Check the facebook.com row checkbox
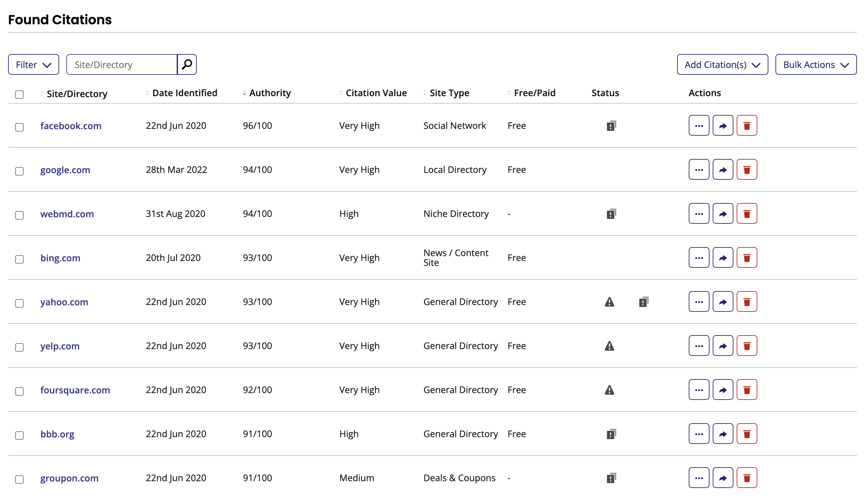 click(19, 127)
